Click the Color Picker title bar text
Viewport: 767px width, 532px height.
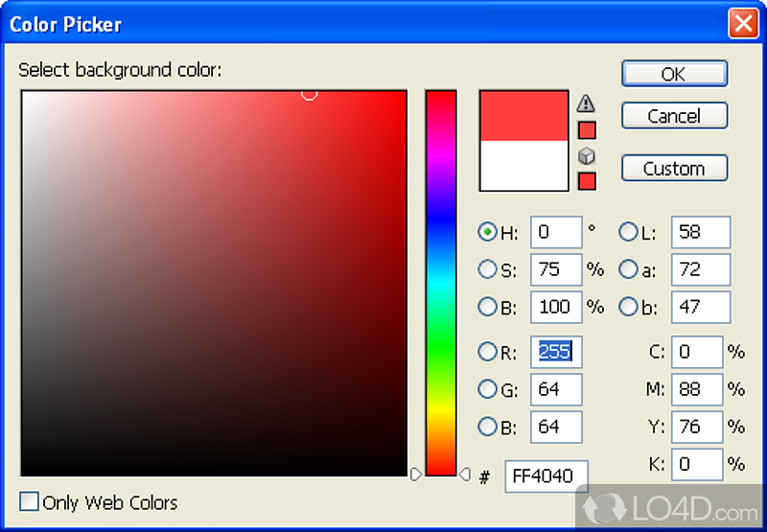[65, 24]
